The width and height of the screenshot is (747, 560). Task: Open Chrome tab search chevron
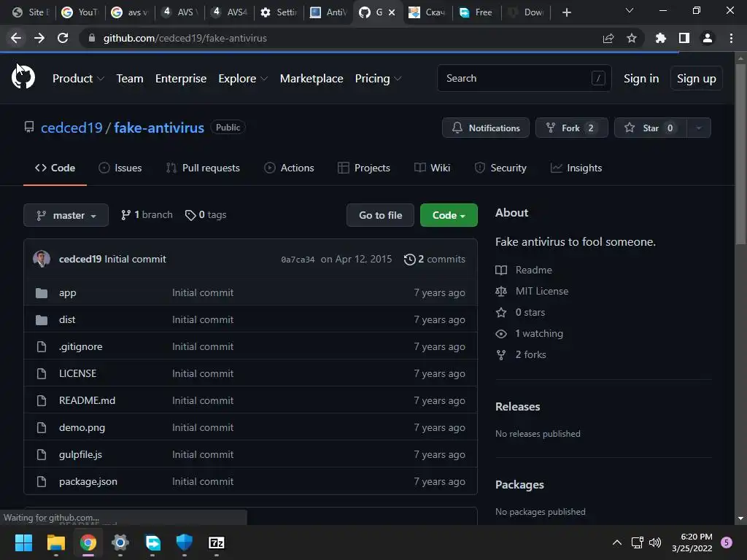(x=630, y=10)
